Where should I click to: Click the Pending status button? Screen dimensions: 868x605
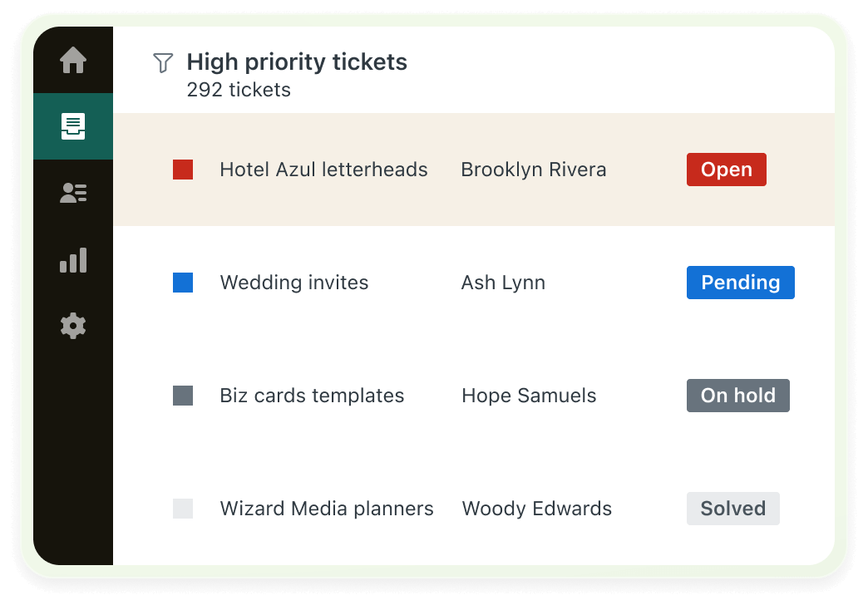pos(740,283)
